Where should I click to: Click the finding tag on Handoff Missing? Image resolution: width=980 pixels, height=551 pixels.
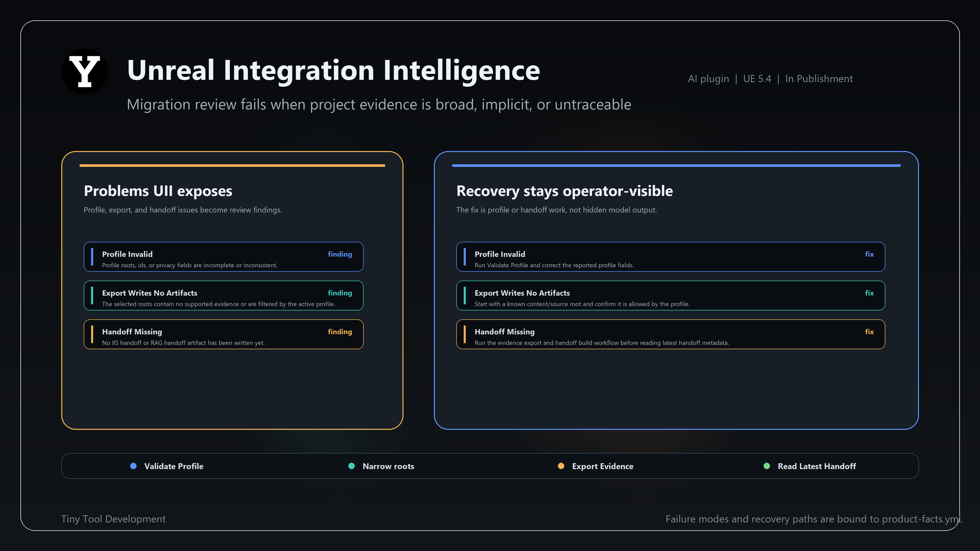pyautogui.click(x=340, y=332)
